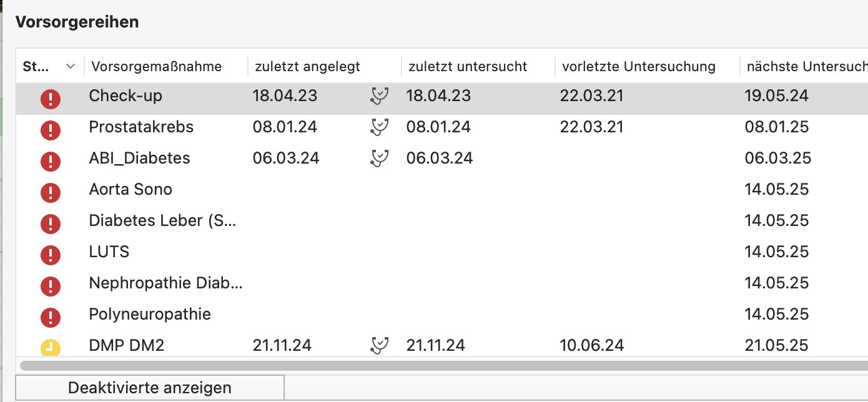The image size is (868, 402).
Task: Click the stethoscope icon for ABI_Diabetes
Action: click(379, 159)
